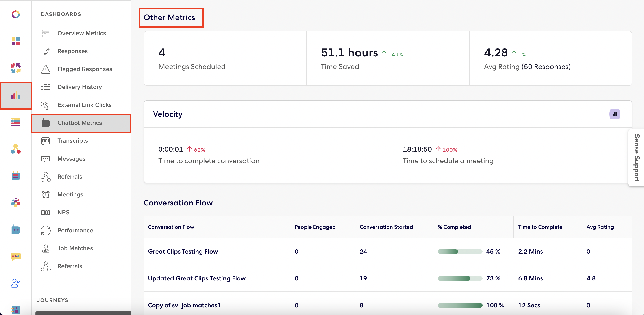
Task: Click the warning triangle icon beside Flagged Responses
Action: [x=46, y=69]
